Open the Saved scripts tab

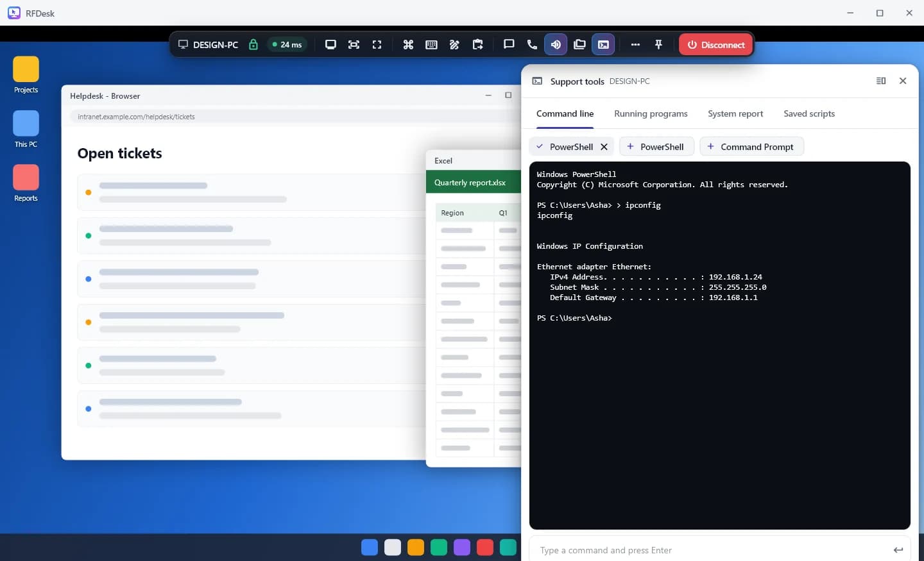(x=809, y=113)
